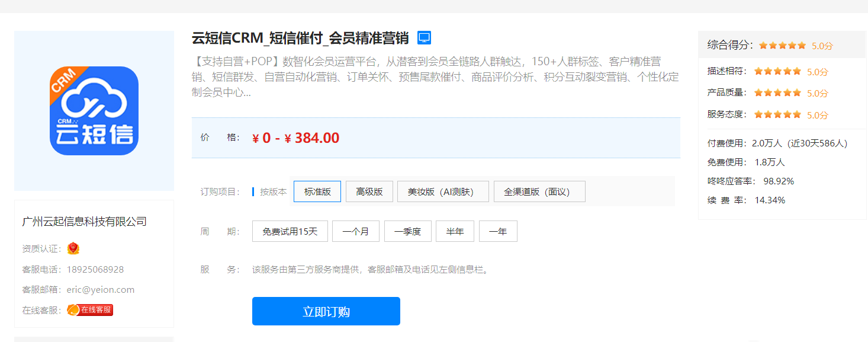This screenshot has height=342, width=868.
Task: Click the 描述相符 star rating
Action: pos(777,71)
